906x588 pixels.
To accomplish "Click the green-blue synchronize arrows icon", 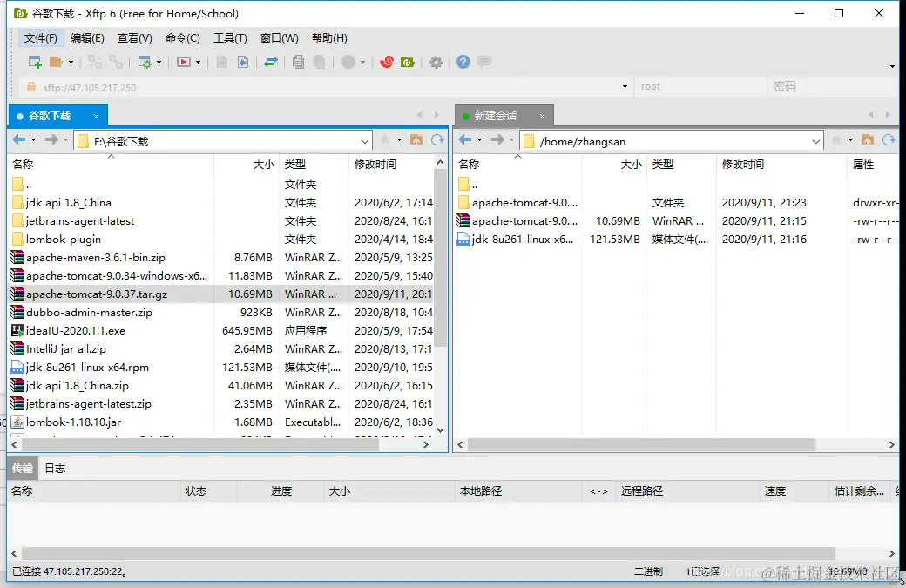I will pyautogui.click(x=270, y=62).
